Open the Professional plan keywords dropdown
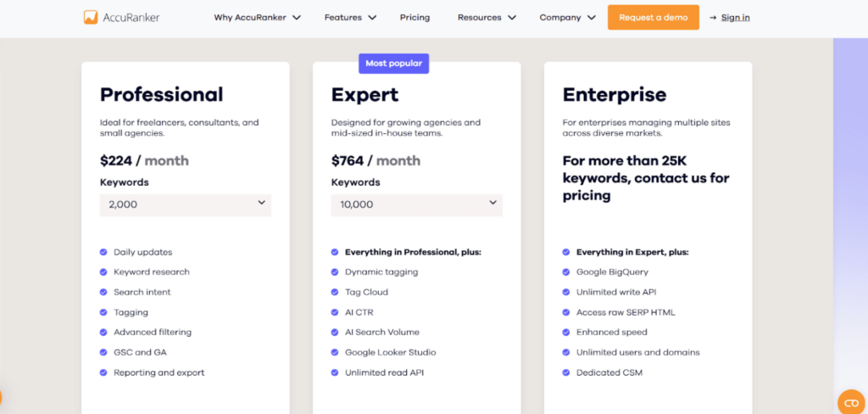The image size is (868, 414). click(x=185, y=204)
